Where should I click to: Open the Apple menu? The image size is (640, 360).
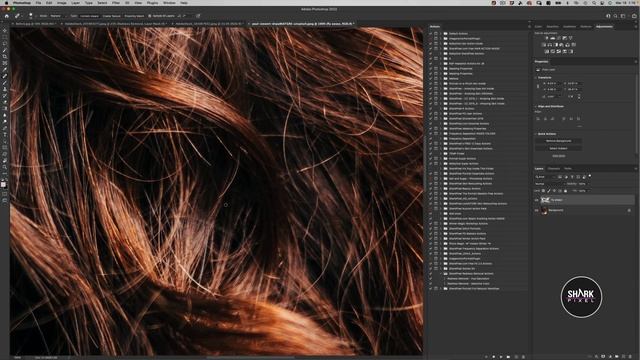click(x=6, y=2)
